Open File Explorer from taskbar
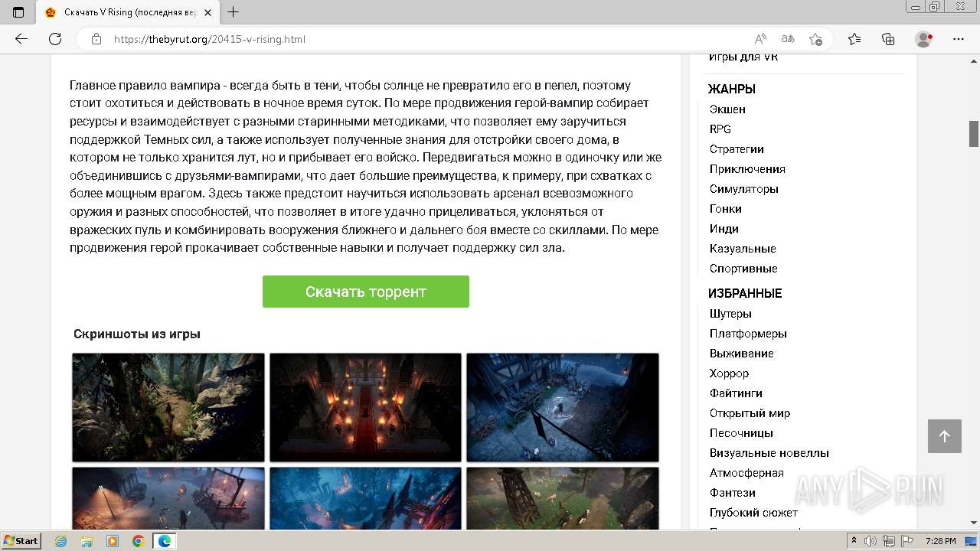 tap(87, 541)
